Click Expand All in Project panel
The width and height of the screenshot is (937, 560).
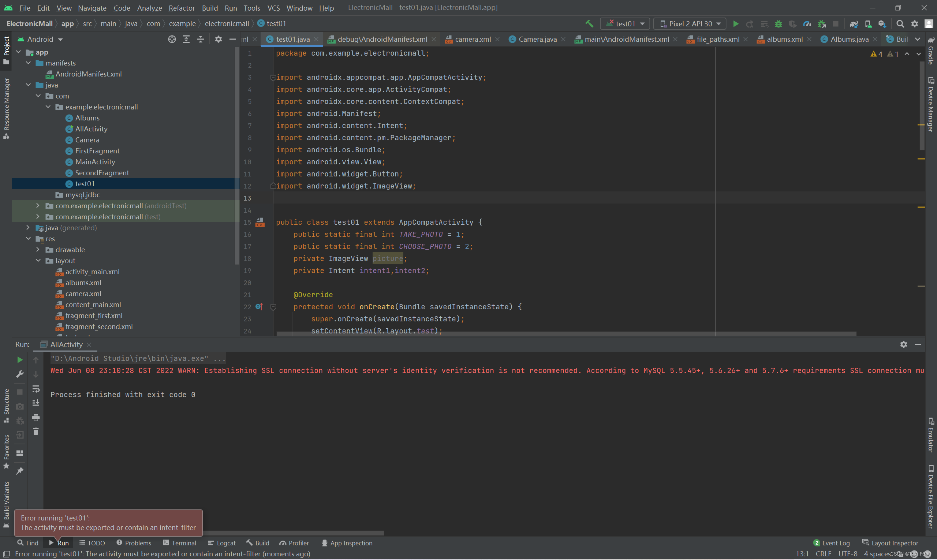[x=186, y=39]
